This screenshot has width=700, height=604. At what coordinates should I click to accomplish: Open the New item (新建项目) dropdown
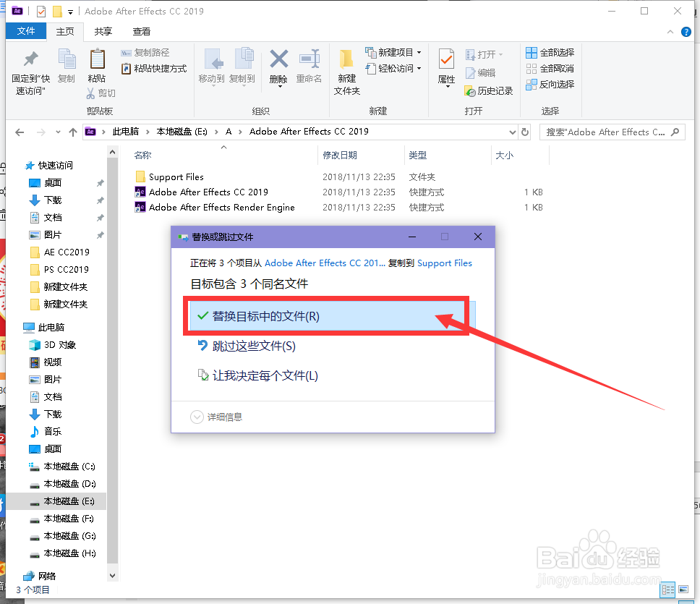(x=393, y=52)
